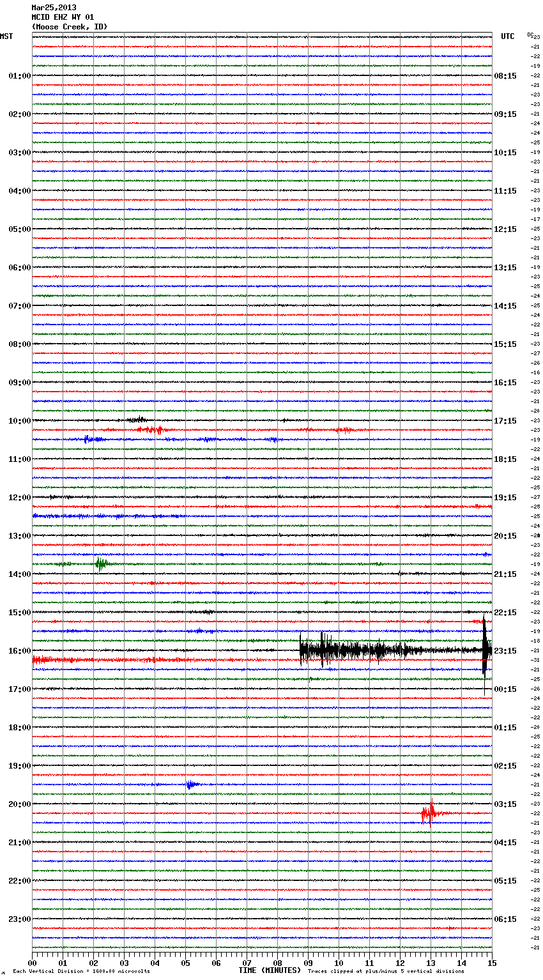Click the 10:00 MST hour label

point(19,421)
